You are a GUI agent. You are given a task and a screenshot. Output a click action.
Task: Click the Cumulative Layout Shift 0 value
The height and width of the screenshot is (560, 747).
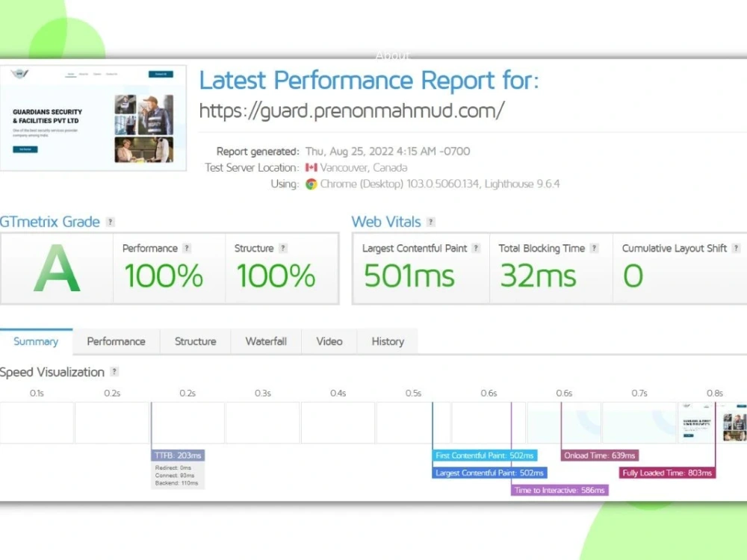[x=633, y=276]
